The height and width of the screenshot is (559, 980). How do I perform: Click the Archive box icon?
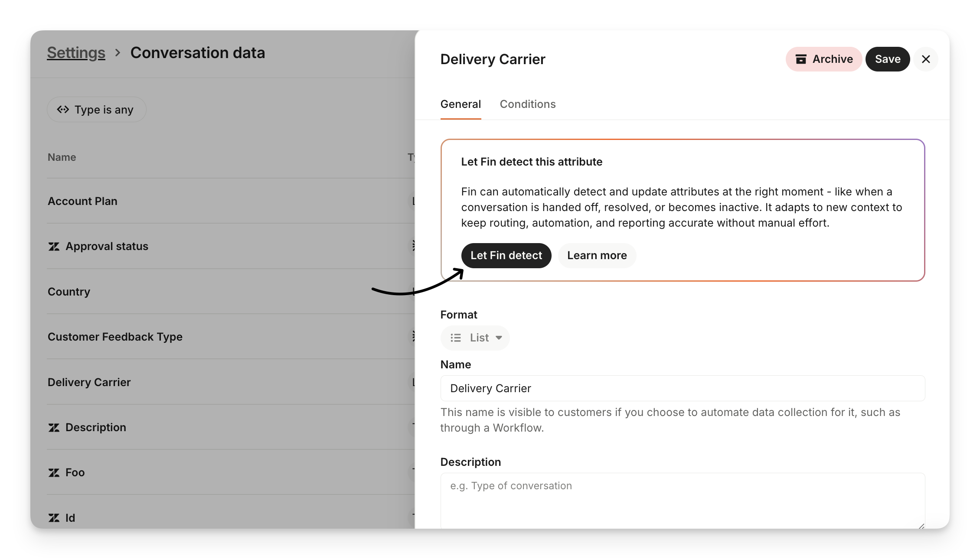pos(801,59)
